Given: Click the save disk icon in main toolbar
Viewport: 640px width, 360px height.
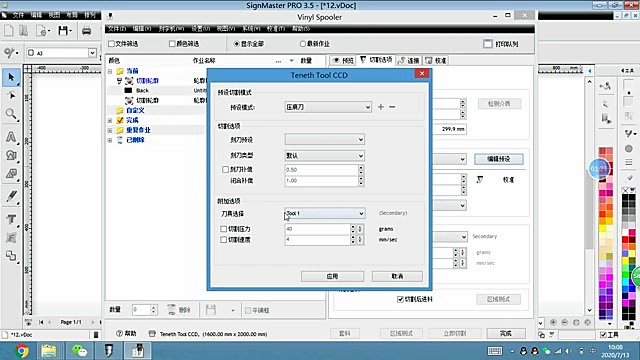Looking at the screenshot, I should point(64,31).
